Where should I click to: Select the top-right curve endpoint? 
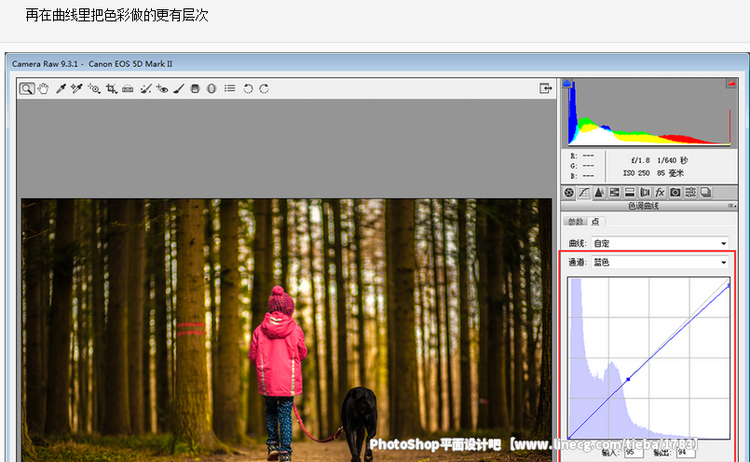point(728,286)
